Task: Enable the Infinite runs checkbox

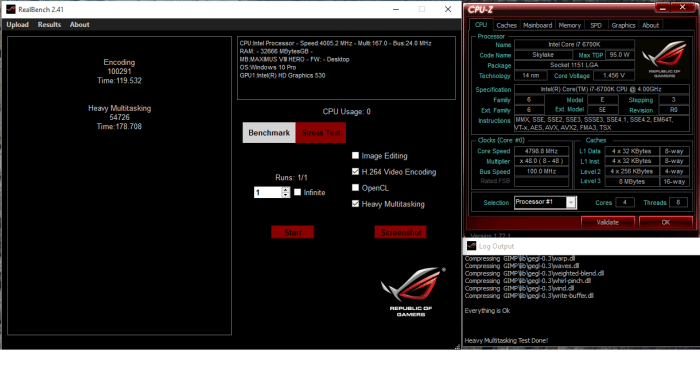Action: (298, 192)
